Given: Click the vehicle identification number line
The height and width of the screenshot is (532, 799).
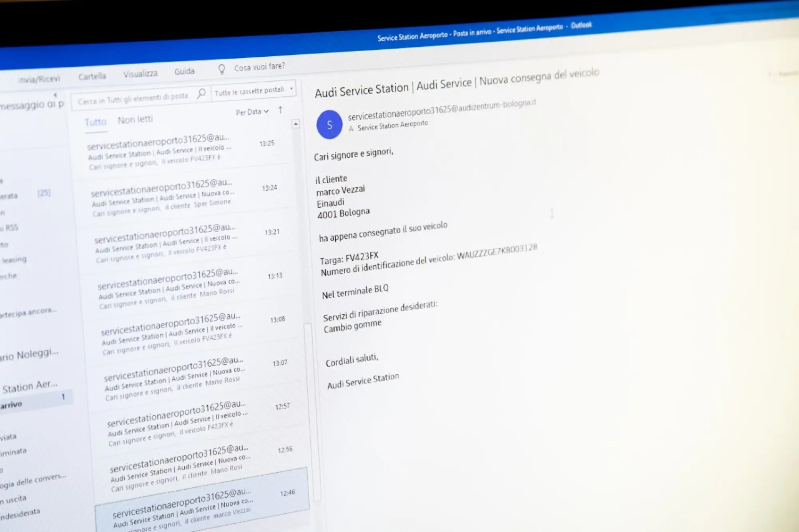Looking at the screenshot, I should (429, 260).
